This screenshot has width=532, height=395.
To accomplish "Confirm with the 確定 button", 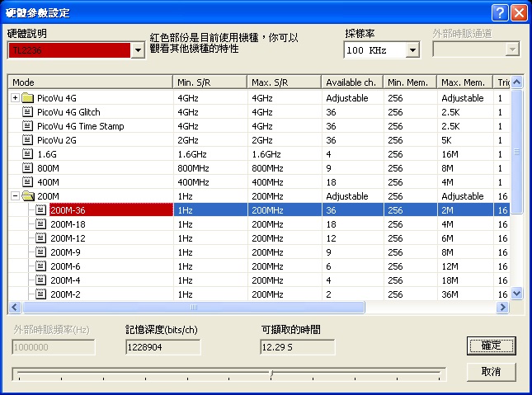I will [x=492, y=346].
